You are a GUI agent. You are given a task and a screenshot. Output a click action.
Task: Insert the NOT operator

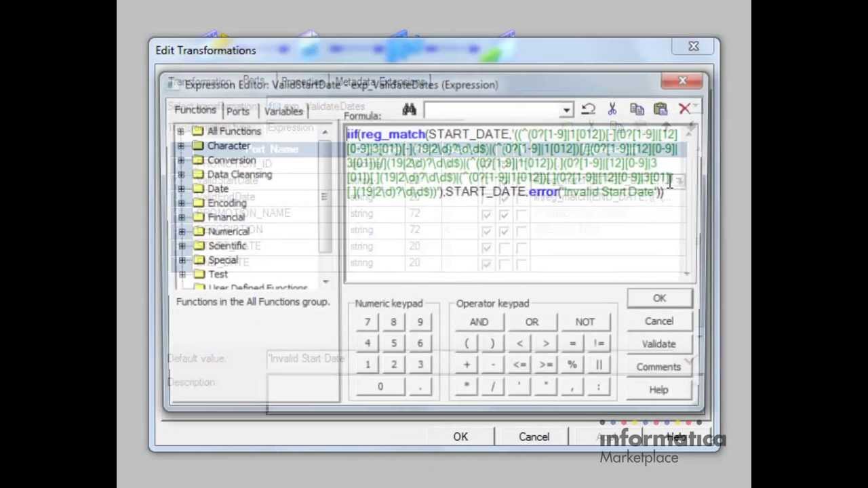585,322
